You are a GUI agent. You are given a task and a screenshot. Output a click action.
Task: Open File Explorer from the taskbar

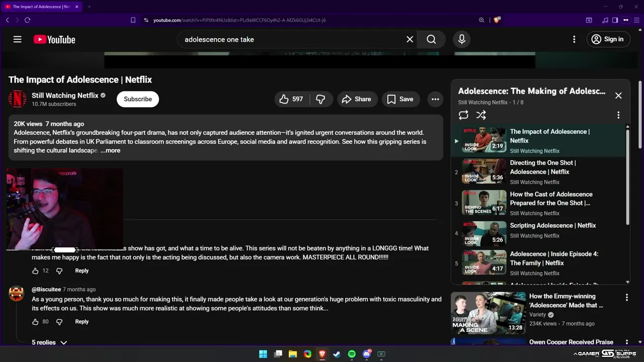pos(293,354)
